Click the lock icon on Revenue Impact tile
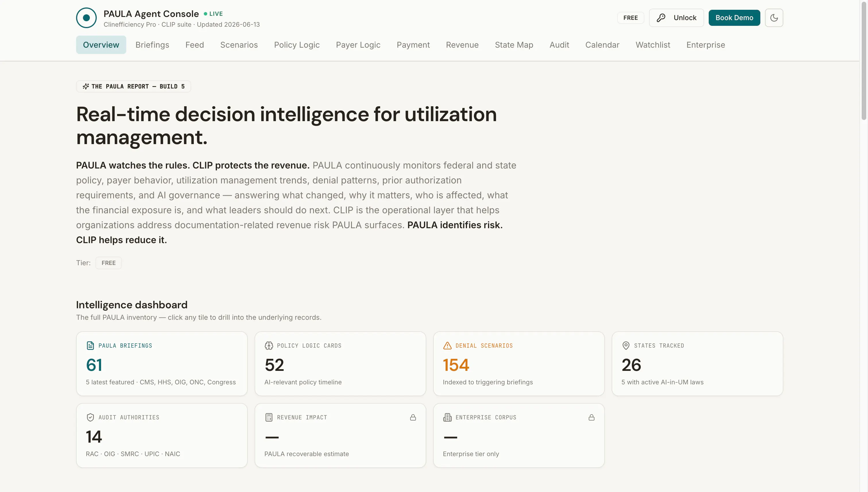 [x=413, y=418]
